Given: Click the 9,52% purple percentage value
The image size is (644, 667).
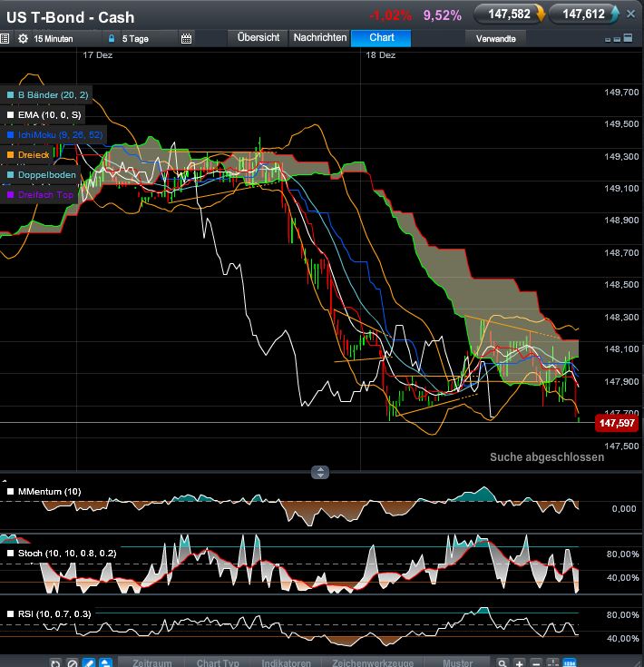Looking at the screenshot, I should [x=442, y=15].
